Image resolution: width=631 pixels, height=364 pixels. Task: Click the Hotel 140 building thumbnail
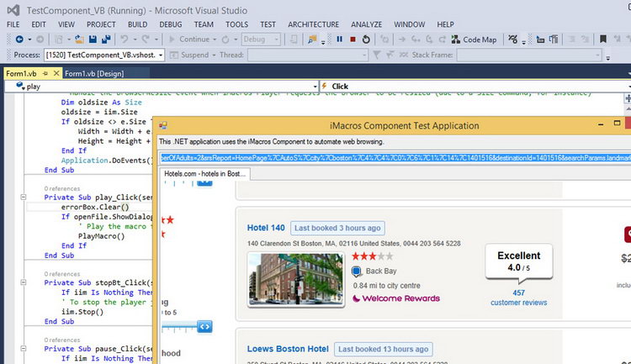click(x=296, y=280)
